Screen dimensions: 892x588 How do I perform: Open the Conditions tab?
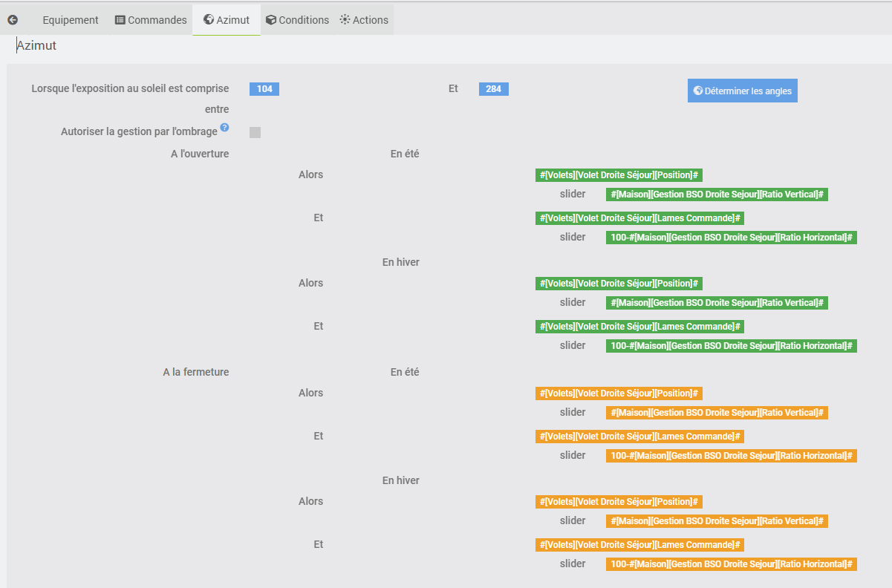click(x=297, y=20)
